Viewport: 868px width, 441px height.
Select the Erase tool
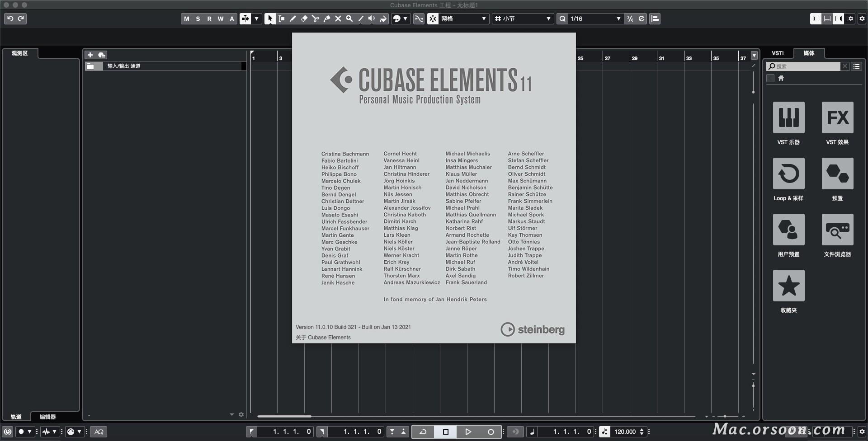[304, 19]
